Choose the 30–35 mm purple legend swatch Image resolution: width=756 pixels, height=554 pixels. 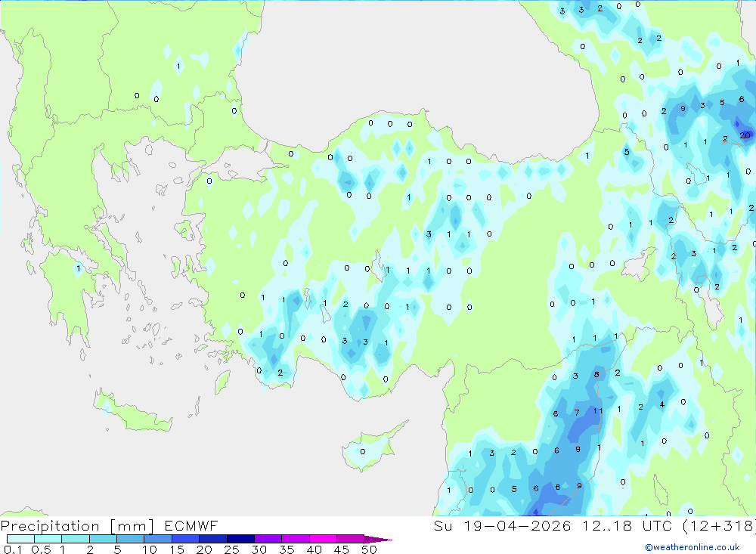pos(268,539)
